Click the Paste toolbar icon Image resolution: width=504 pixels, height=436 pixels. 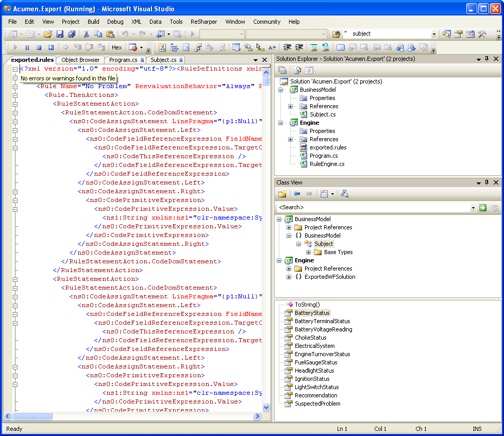(110, 34)
